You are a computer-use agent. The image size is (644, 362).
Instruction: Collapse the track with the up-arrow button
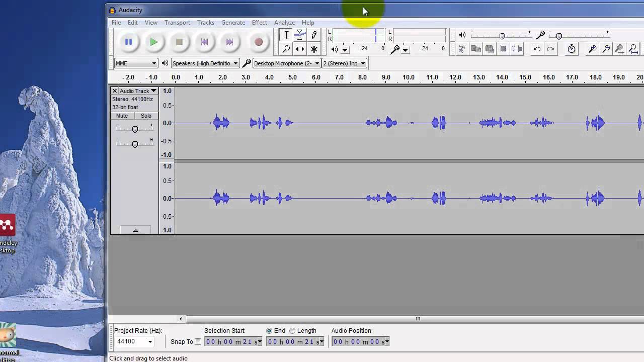pos(135,230)
